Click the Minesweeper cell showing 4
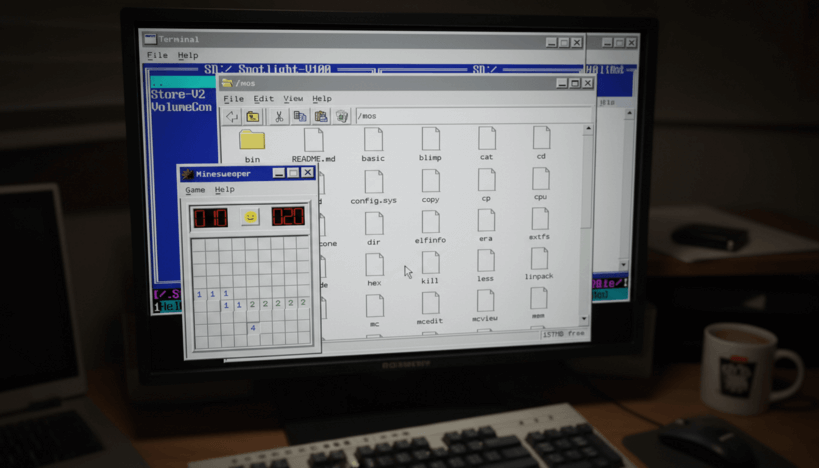Image resolution: width=819 pixels, height=468 pixels. click(x=253, y=328)
